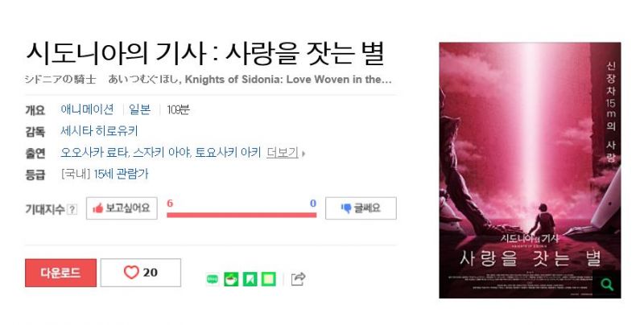Viewport: 644px width, 325px height.
Task: Toggle the 글쎄요 thumbs-down vote
Action: click(361, 208)
